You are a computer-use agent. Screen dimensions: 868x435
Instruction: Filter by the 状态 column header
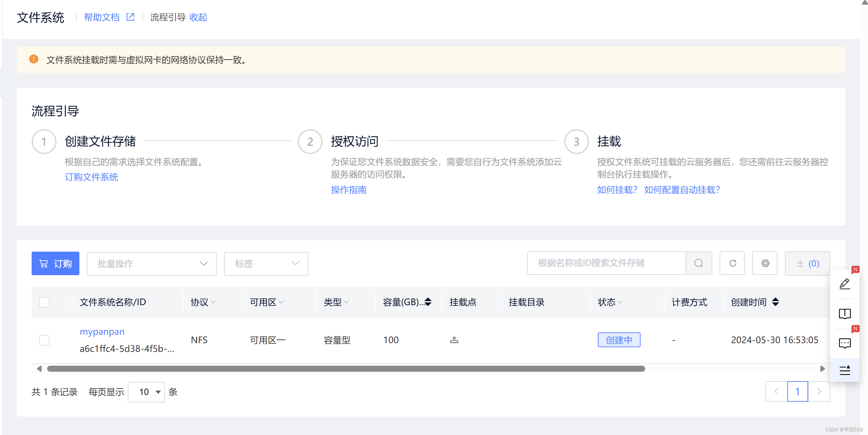610,302
